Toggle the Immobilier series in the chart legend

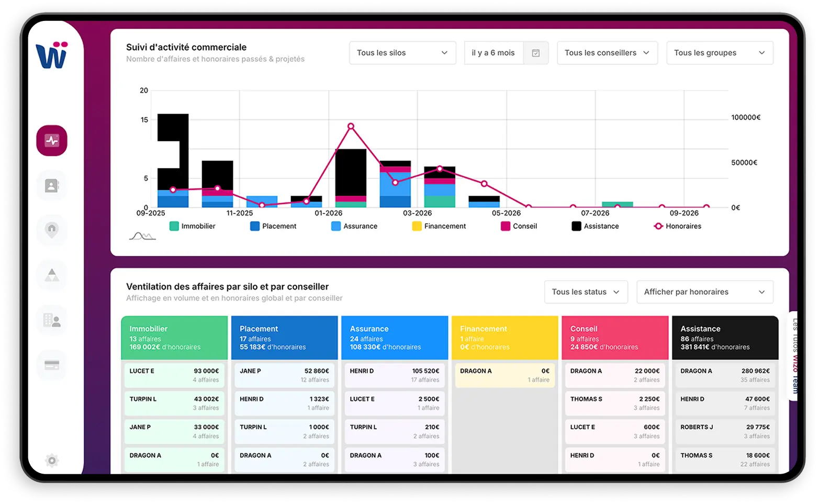[192, 226]
